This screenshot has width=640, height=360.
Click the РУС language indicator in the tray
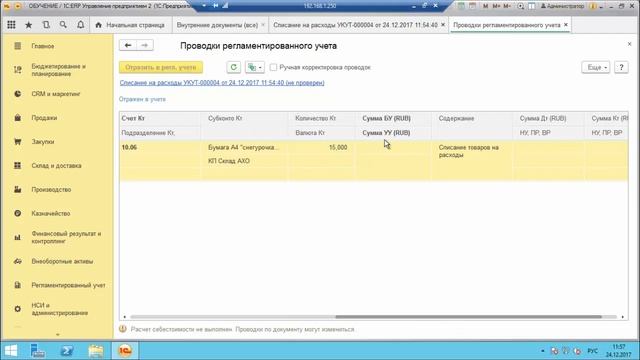[x=592, y=351]
